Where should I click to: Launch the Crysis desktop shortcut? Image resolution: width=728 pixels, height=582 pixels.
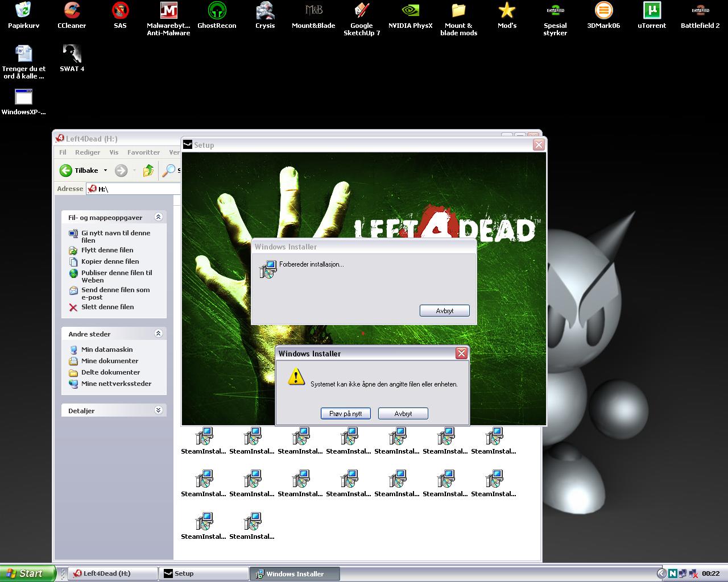click(x=265, y=15)
